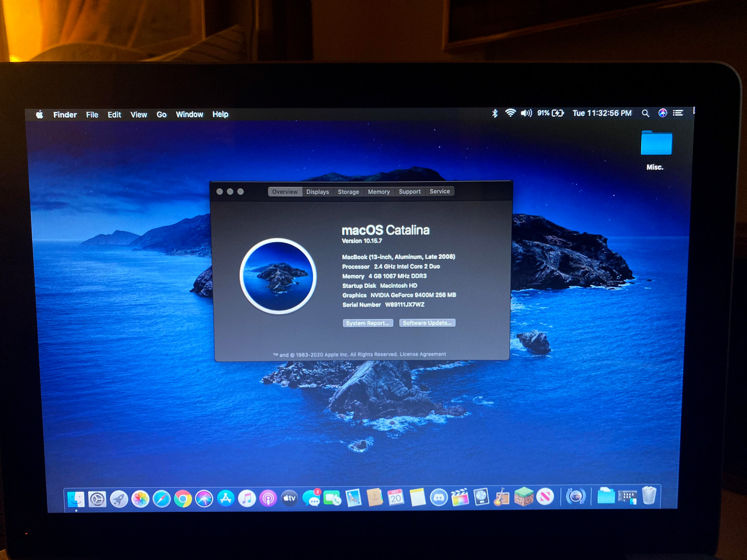Open the News app in Dock
The width and height of the screenshot is (747, 560).
pos(545,497)
